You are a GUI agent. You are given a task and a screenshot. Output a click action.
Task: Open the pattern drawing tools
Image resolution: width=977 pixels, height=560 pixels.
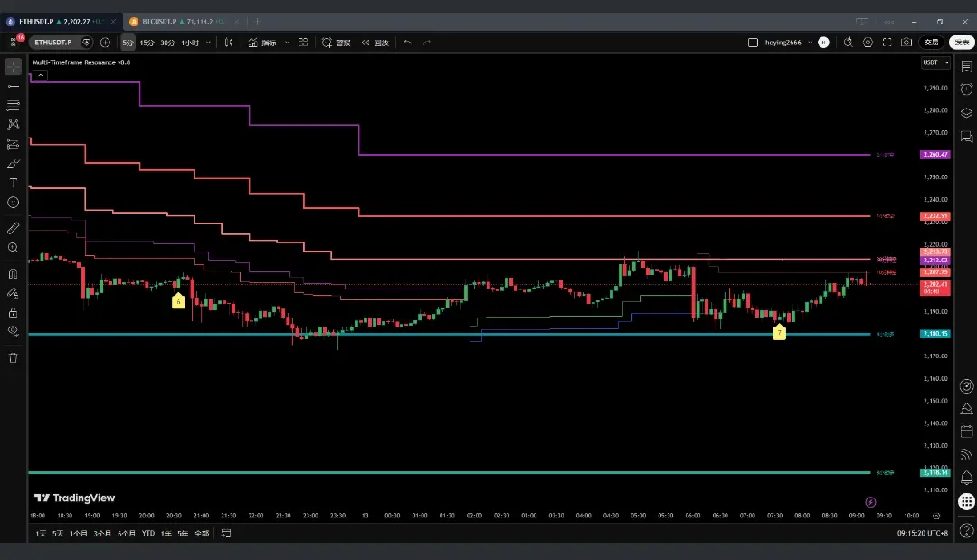click(x=13, y=125)
